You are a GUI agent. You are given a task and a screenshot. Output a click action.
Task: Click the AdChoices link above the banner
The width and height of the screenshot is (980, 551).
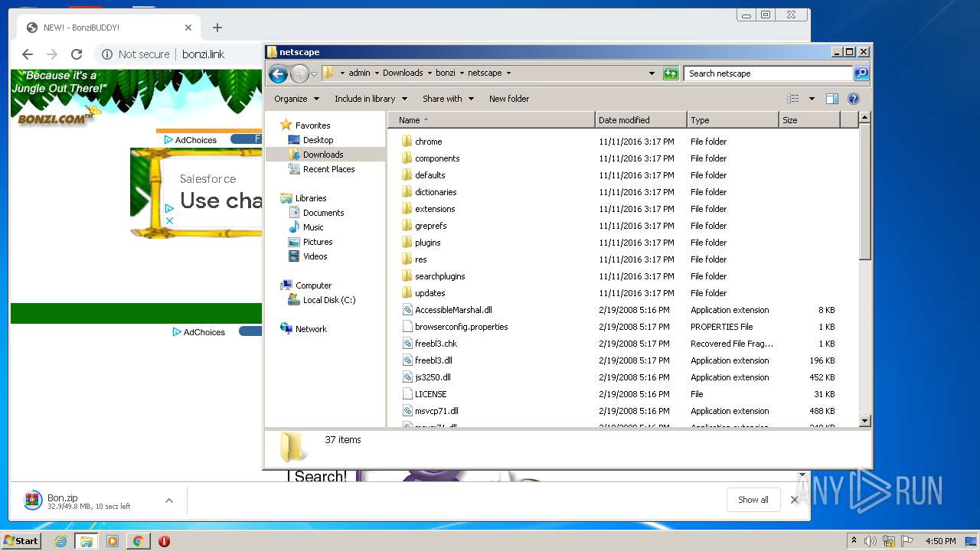pyautogui.click(x=191, y=140)
